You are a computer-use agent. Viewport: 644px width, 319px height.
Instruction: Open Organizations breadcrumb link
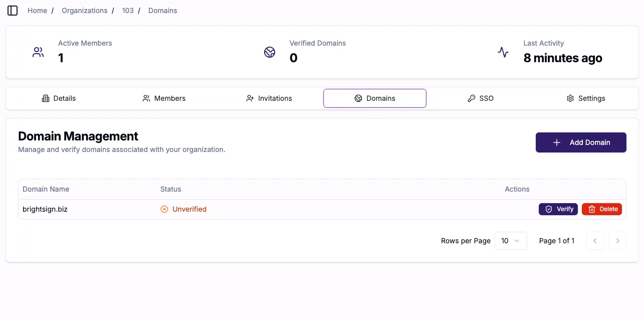point(85,11)
